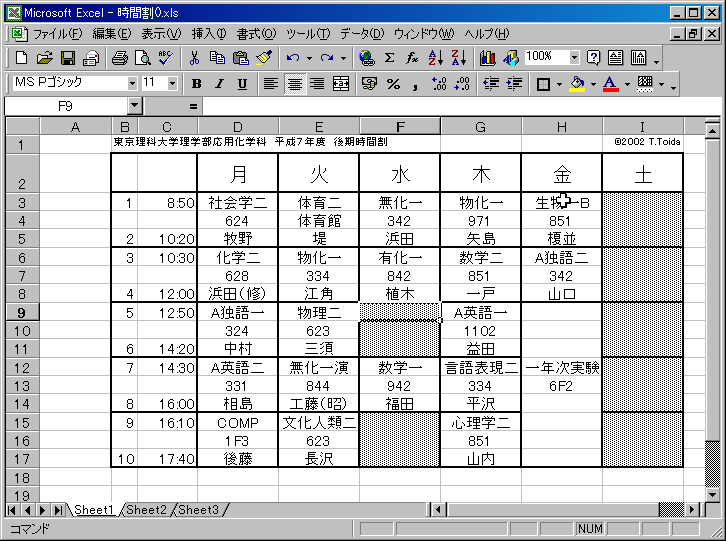Expand the Redo history dropdown arrow
Image resolution: width=726 pixels, height=541 pixels.
(x=343, y=59)
